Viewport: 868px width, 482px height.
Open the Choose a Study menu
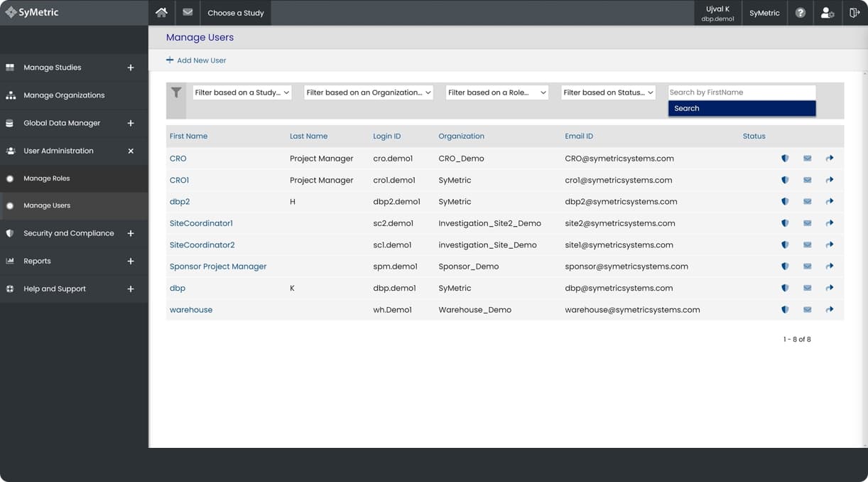point(235,12)
